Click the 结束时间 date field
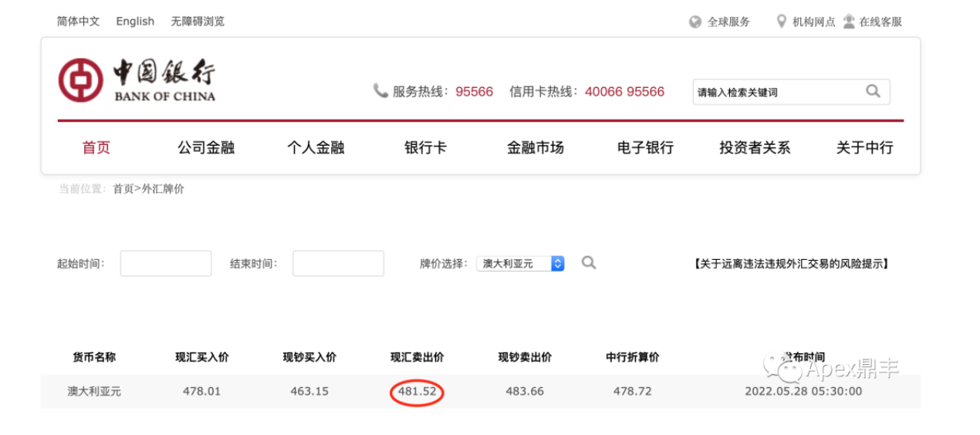 tap(338, 264)
